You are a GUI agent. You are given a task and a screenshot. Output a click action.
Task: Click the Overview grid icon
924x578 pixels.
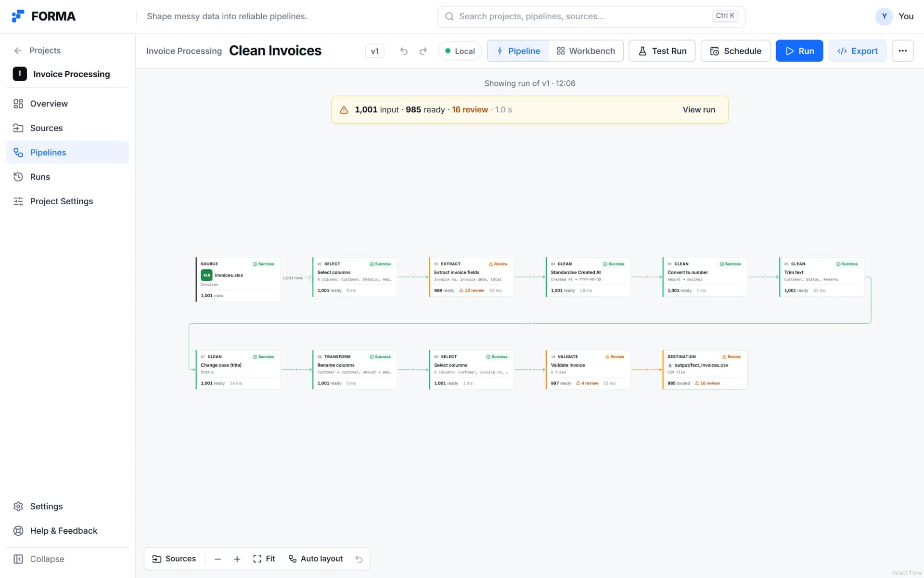(18, 104)
